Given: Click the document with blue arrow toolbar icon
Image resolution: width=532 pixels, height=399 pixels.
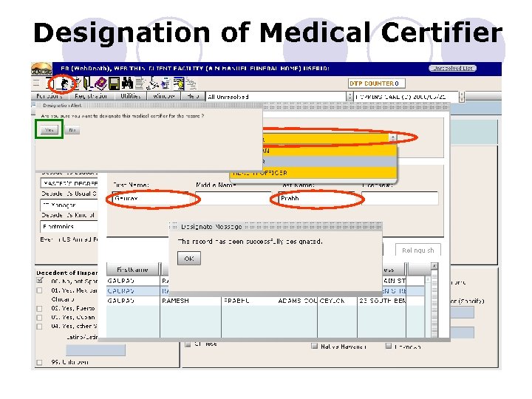Looking at the screenshot, I should click(166, 83).
